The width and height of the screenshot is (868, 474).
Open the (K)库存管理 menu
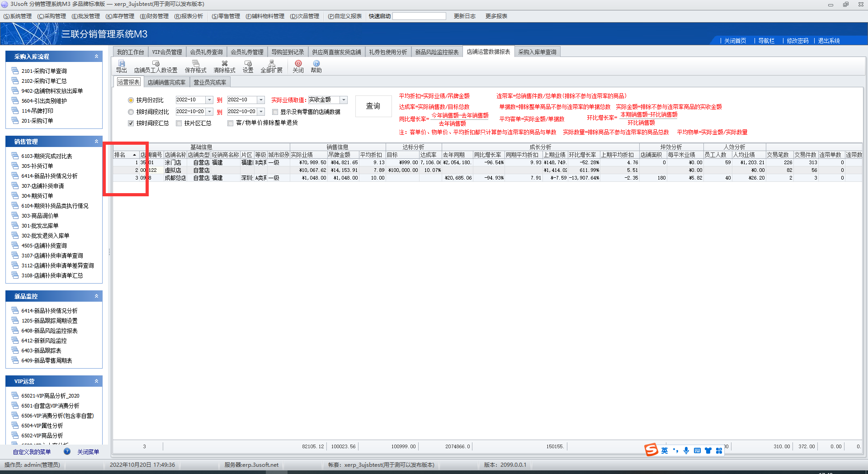[x=120, y=16]
